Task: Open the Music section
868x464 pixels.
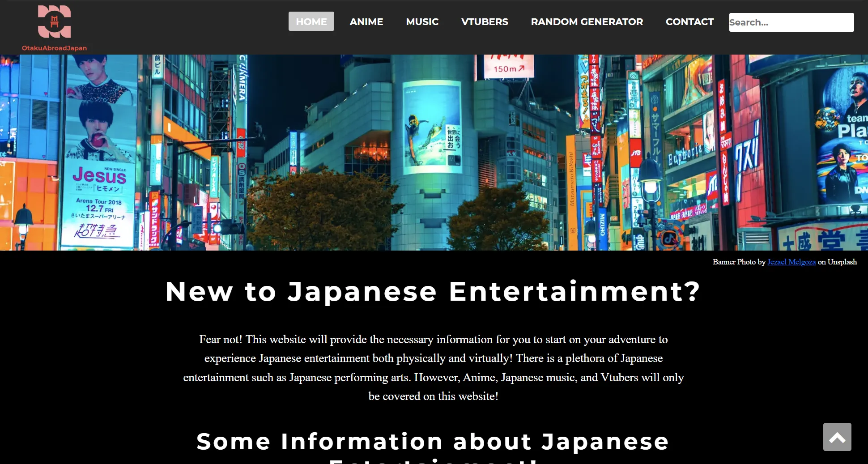Action: click(422, 21)
